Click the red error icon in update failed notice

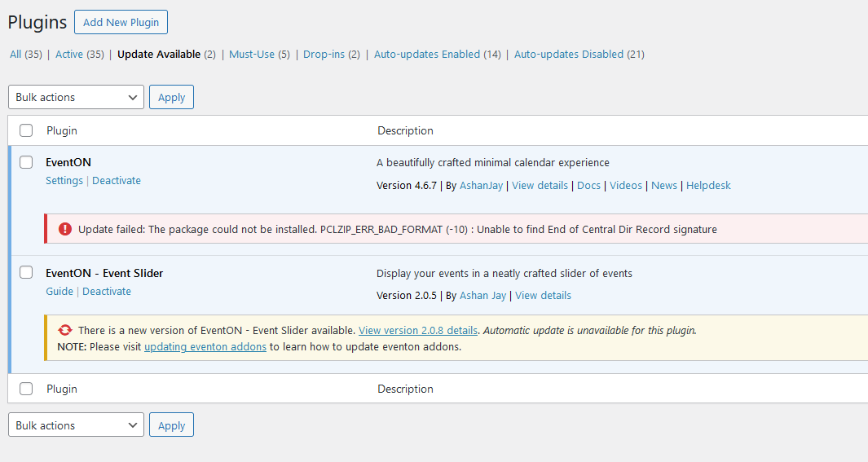(x=64, y=229)
